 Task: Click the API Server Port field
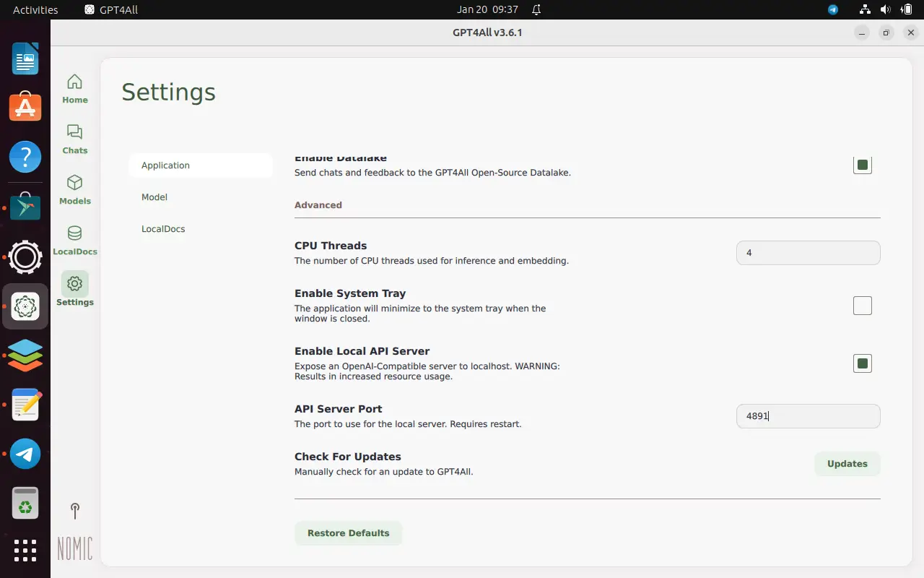[808, 416]
